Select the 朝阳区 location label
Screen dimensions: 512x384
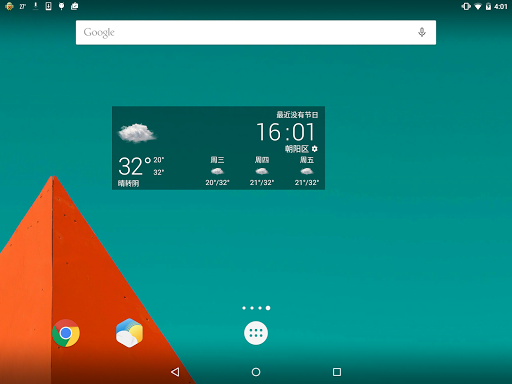click(297, 149)
